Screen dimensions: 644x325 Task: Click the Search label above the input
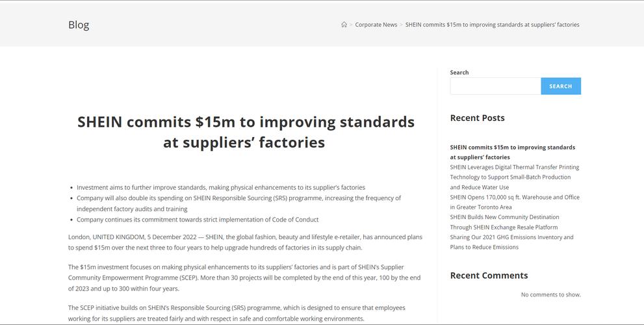coord(459,72)
